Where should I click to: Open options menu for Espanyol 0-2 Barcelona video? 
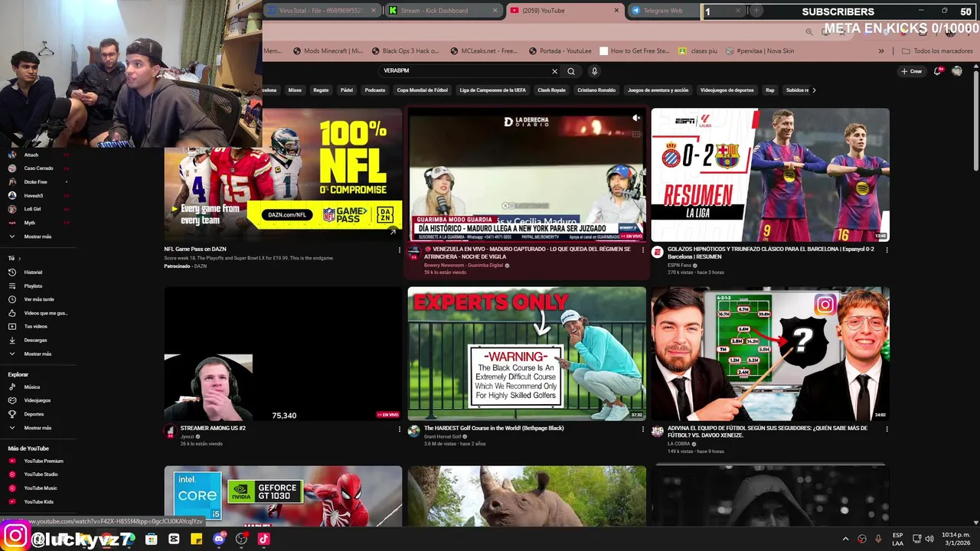pos(887,249)
